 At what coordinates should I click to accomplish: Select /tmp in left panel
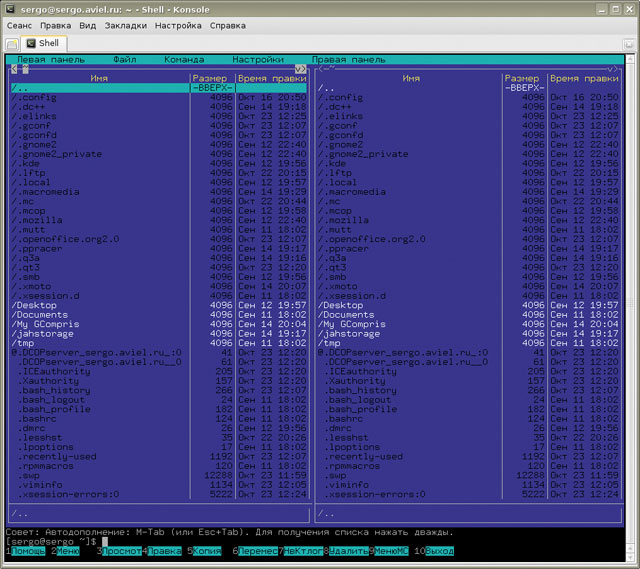click(159, 343)
